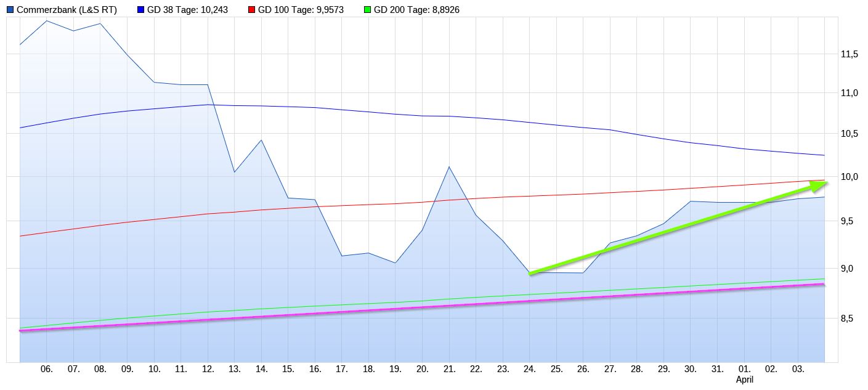Click date label 25. on x-axis
This screenshot has height=390, width=868.
point(557,370)
